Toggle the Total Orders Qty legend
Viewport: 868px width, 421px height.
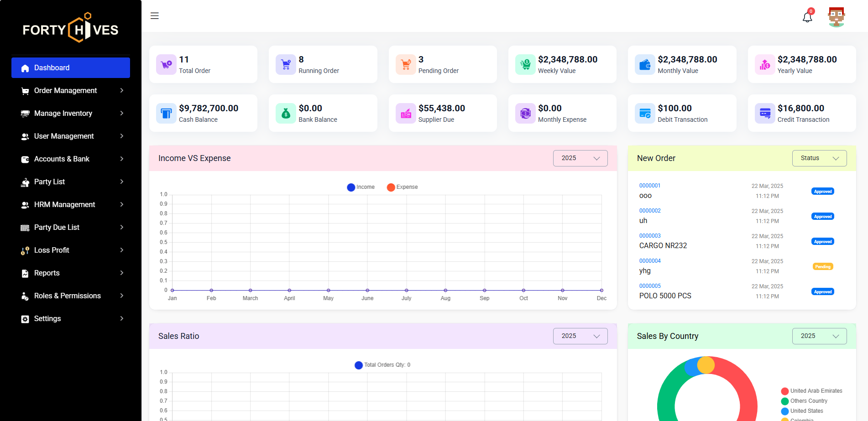[382, 365]
